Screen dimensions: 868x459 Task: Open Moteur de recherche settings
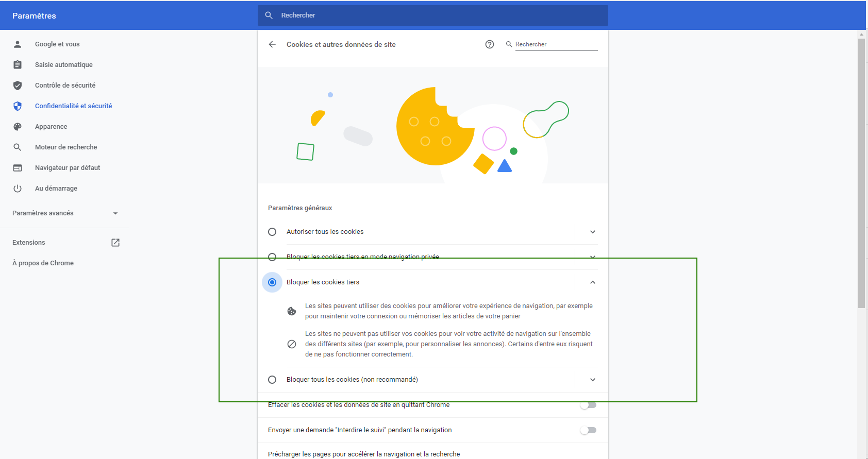click(x=66, y=147)
